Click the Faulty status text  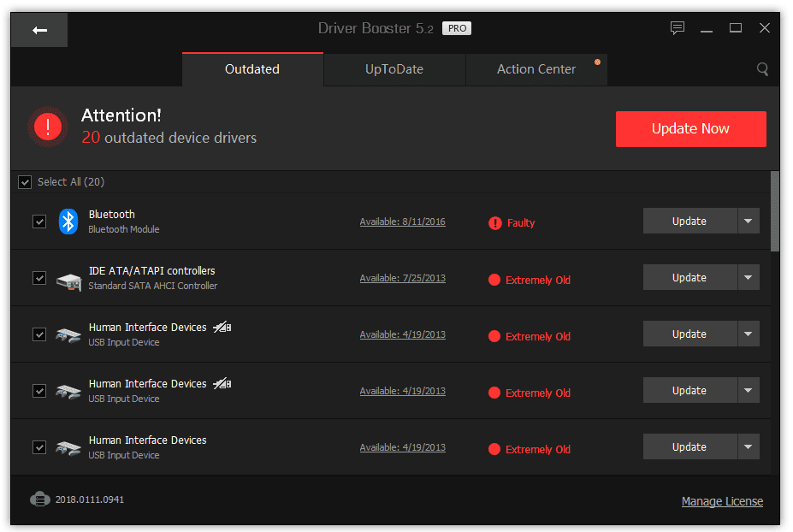point(521,223)
